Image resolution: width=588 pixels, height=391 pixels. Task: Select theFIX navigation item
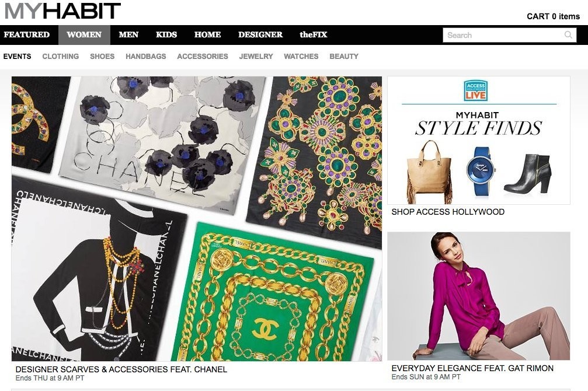[313, 35]
